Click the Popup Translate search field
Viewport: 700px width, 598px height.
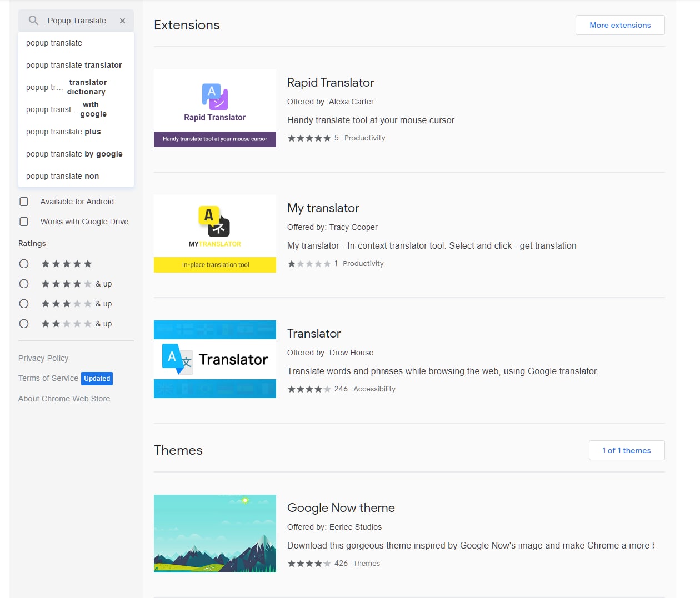pyautogui.click(x=77, y=21)
